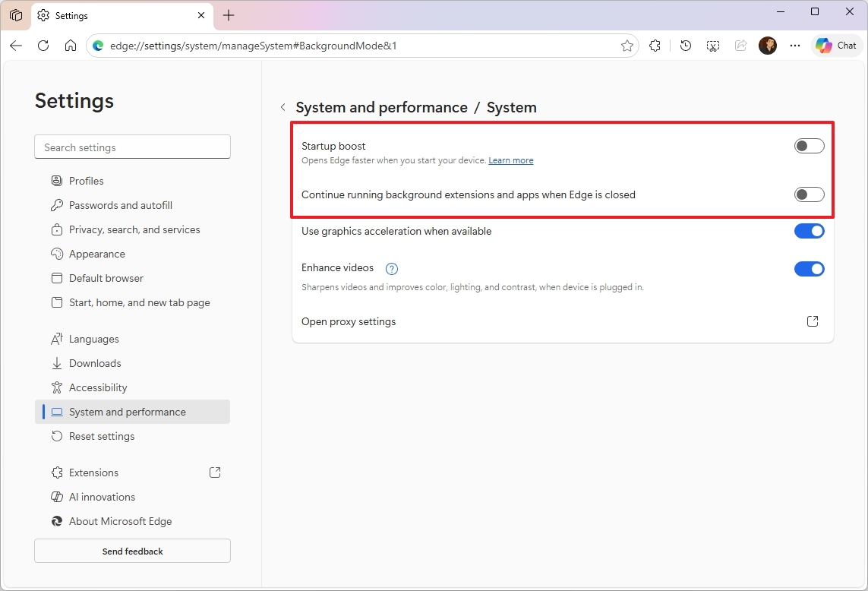Open Copilot Chat in Edge

[836, 46]
